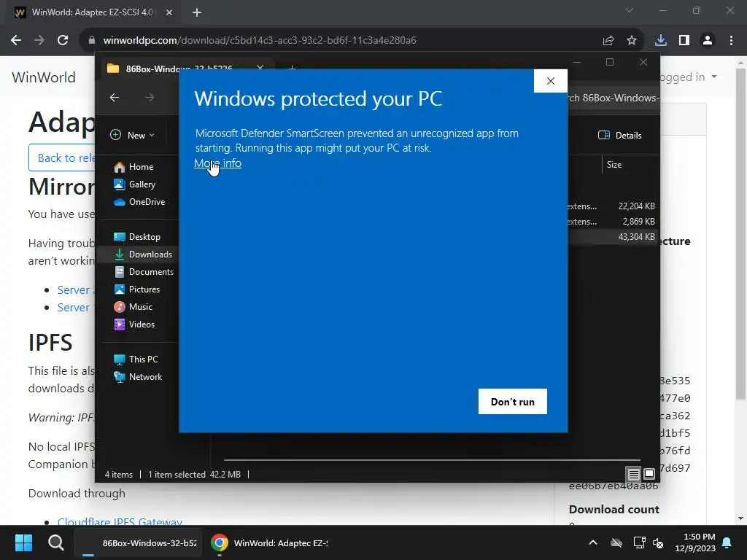Screen dimensions: 747x560
Task: Open Home in Explorer sidebar
Action: (x=134, y=167)
